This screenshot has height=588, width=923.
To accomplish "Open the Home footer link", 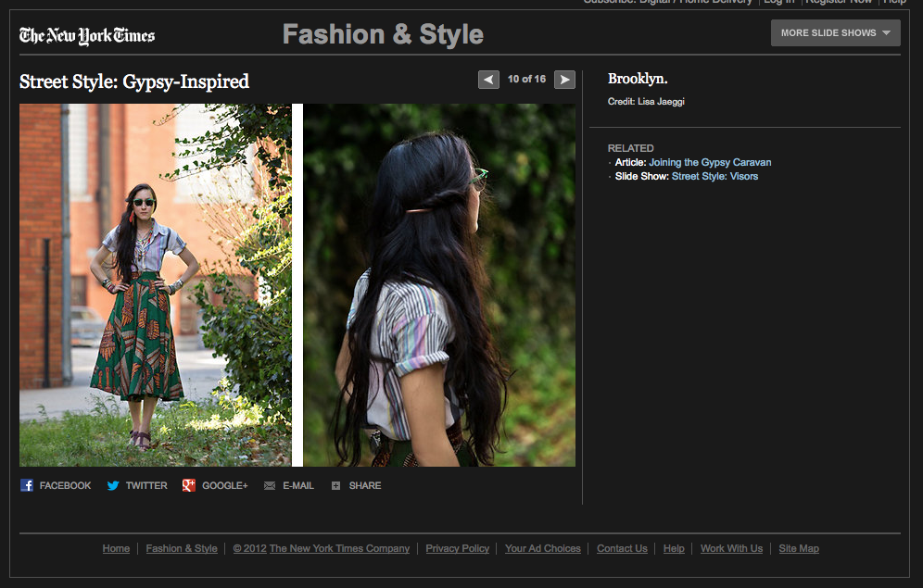I will tap(116, 548).
